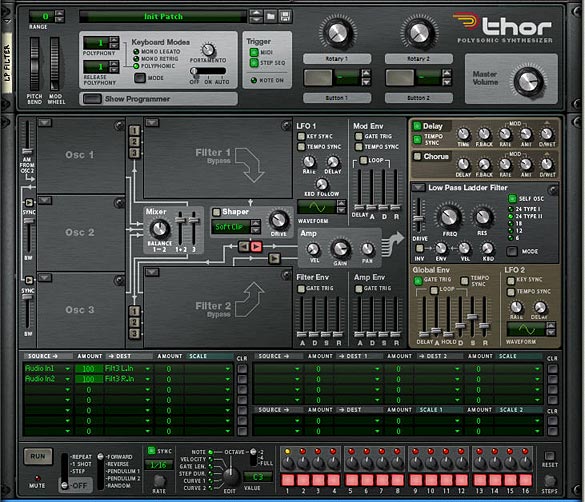Route oscillator 3 to Filter 1
The width and height of the screenshot is (585, 502).
point(134,153)
